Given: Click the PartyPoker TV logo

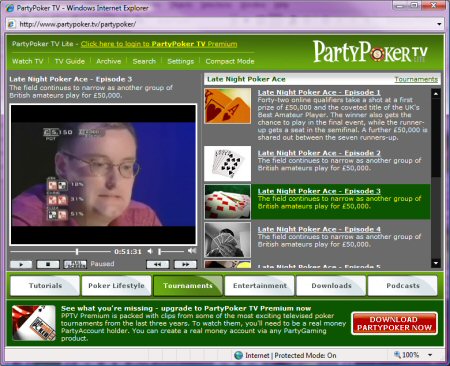Looking at the screenshot, I should pos(370,52).
